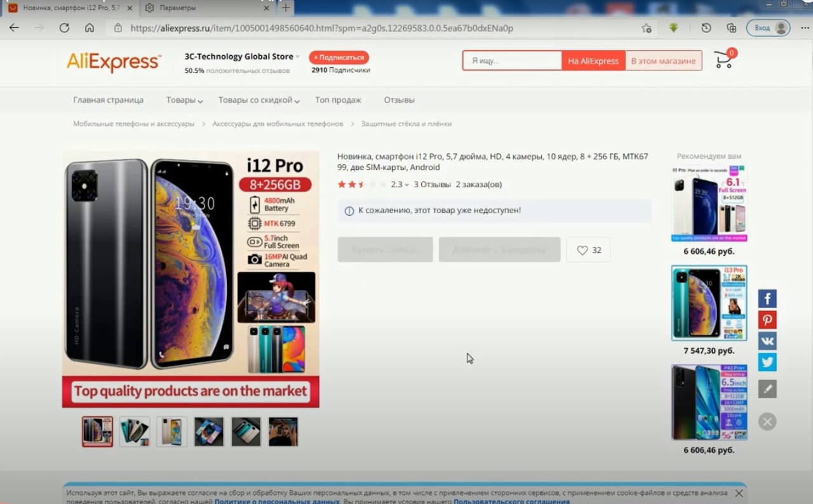Select thumbnail showing four fanned-out phones
The height and width of the screenshot is (504, 813).
pos(135,432)
